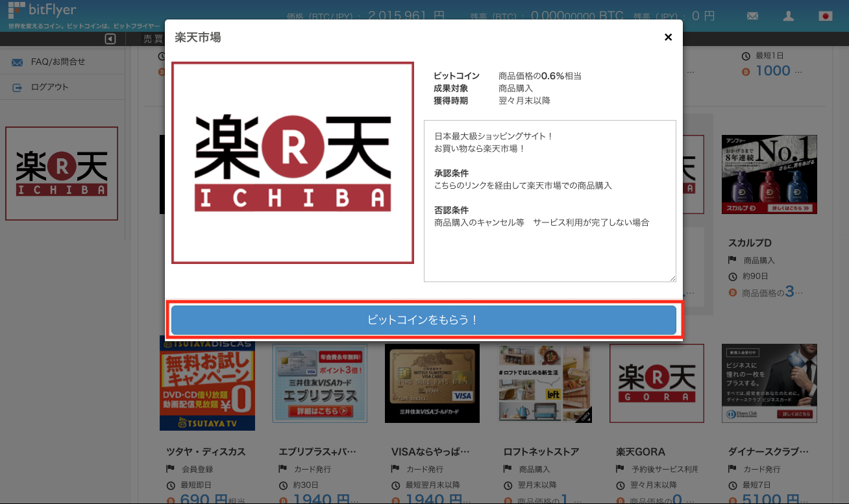Viewport: 849px width, 504px height.
Task: Open the Loft net store thumbnail
Action: 545,383
